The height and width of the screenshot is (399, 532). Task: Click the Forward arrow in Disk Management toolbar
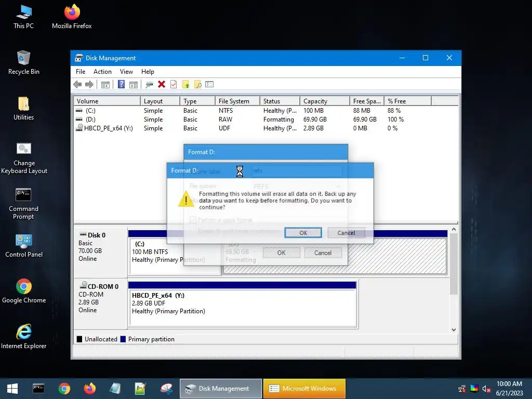click(89, 85)
